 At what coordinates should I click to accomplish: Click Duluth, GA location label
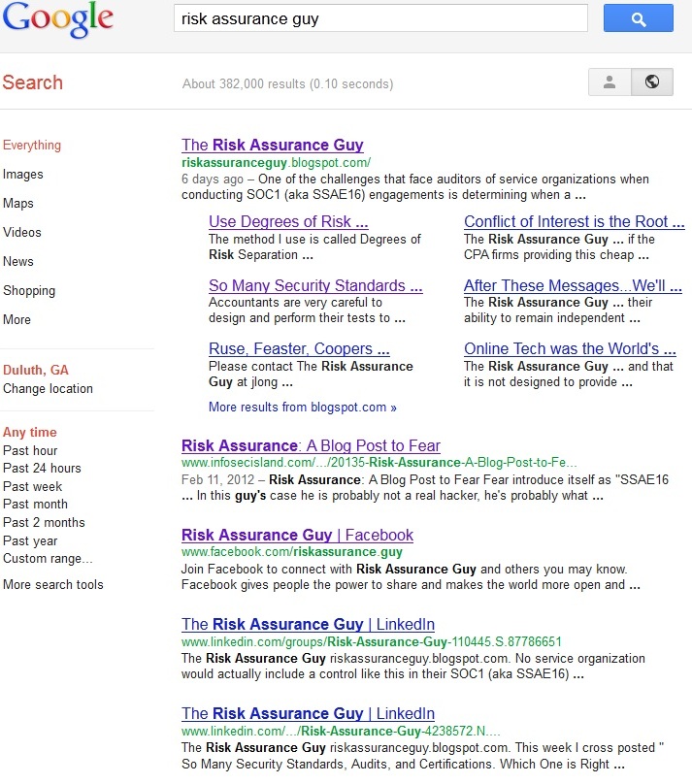point(36,370)
